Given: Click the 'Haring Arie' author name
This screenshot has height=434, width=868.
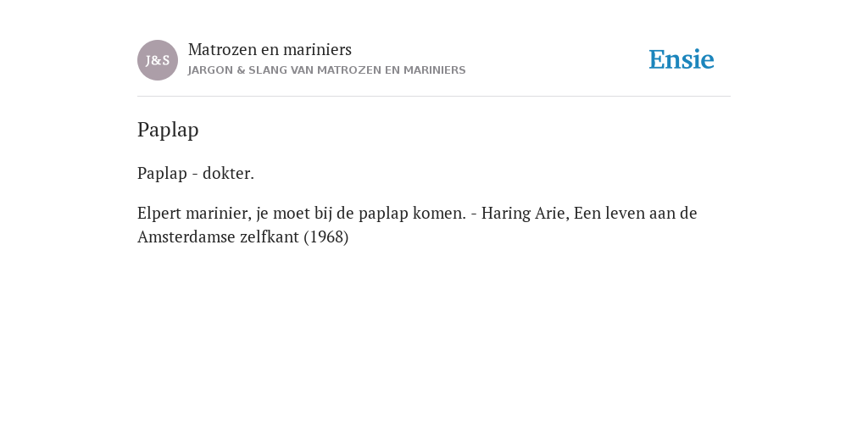Looking at the screenshot, I should [x=525, y=213].
